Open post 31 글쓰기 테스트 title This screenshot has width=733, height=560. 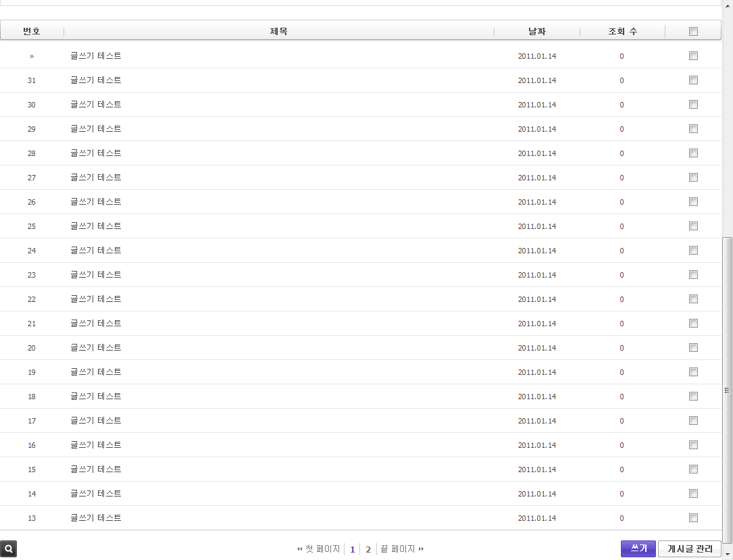pos(96,80)
